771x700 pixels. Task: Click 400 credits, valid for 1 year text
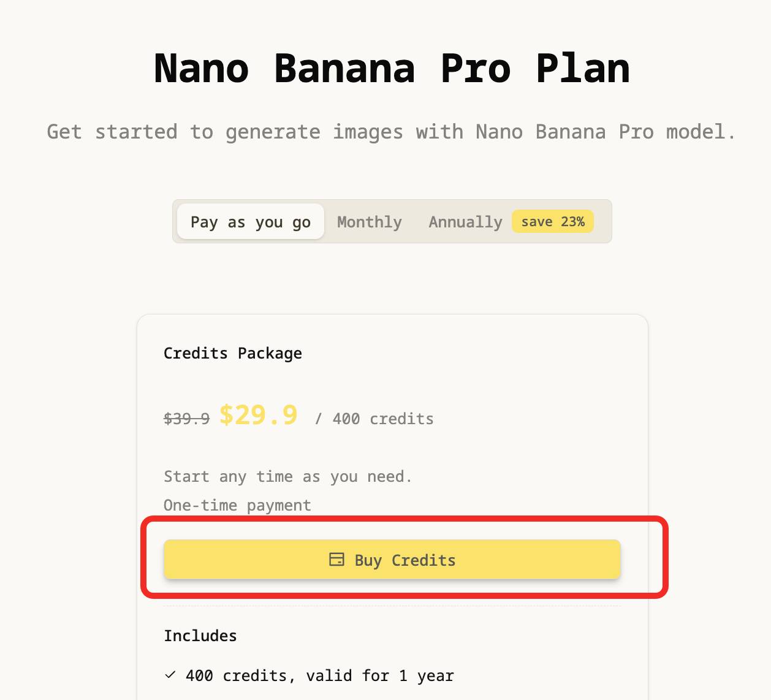pyautogui.click(x=319, y=675)
